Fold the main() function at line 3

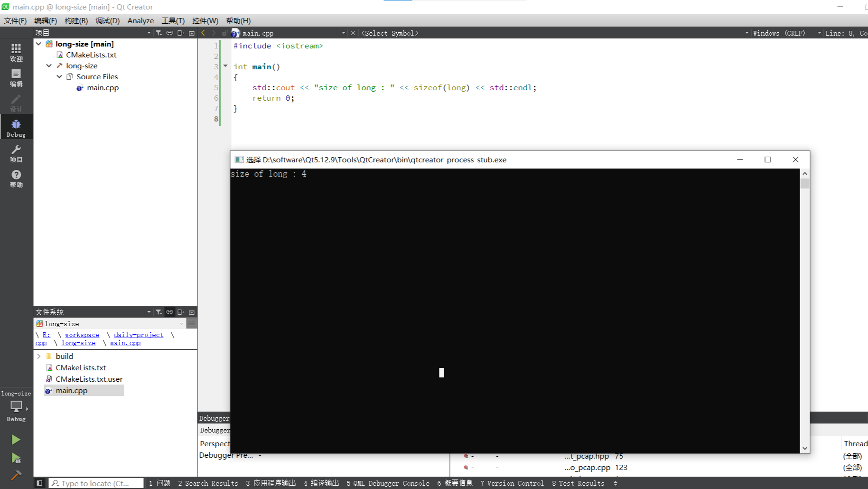tap(225, 66)
